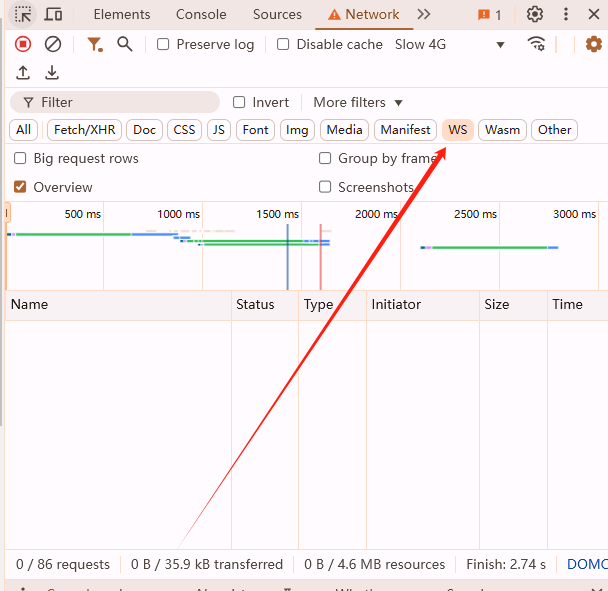Filter requests by Manifest
The image size is (608, 591).
tap(405, 130)
